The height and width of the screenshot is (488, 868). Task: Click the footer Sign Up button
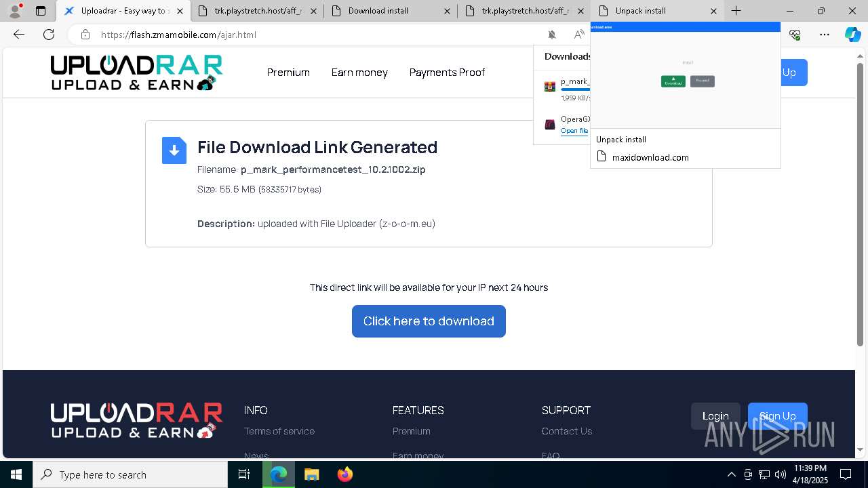(777, 416)
